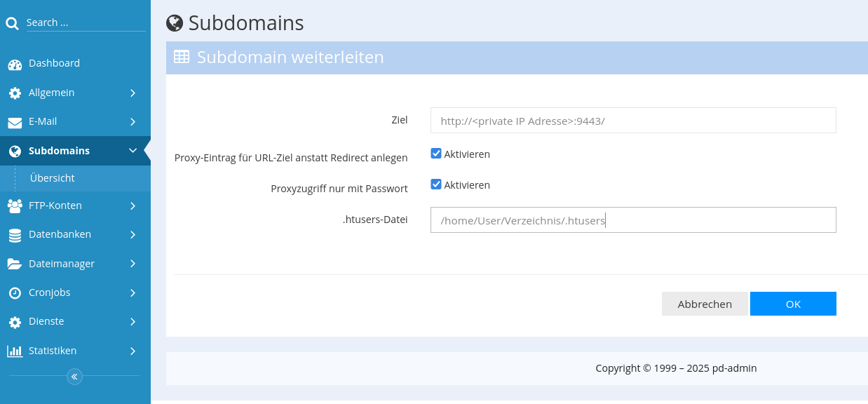
Task: Click the Datenbanken database icon
Action: click(15, 236)
